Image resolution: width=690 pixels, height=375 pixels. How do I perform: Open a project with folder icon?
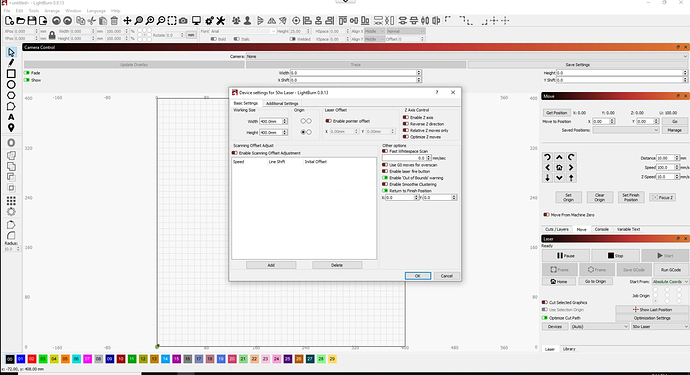21,21
